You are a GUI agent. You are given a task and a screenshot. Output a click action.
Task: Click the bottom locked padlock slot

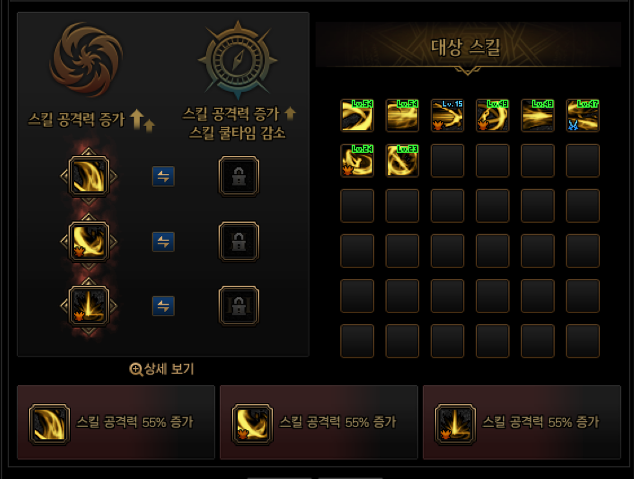(239, 306)
